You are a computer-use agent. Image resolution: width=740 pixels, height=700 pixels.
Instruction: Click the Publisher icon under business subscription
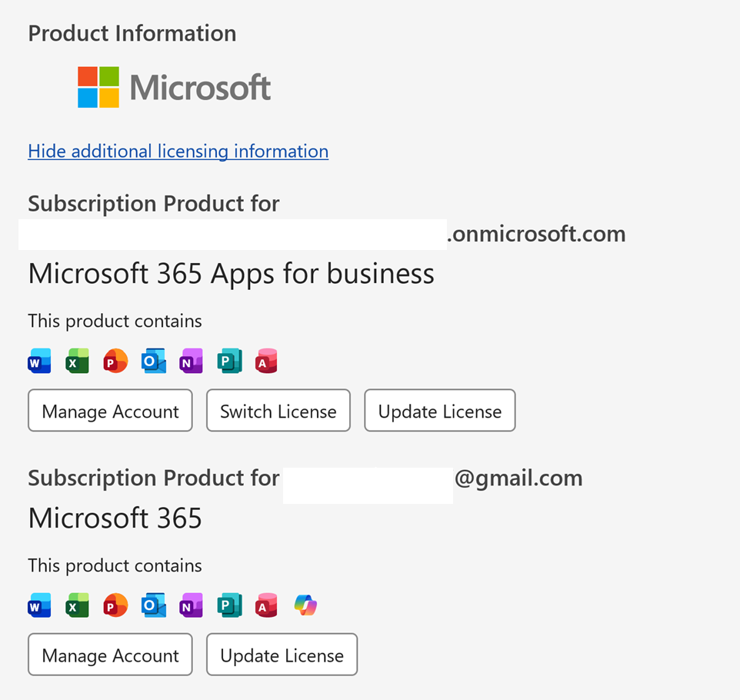(230, 361)
